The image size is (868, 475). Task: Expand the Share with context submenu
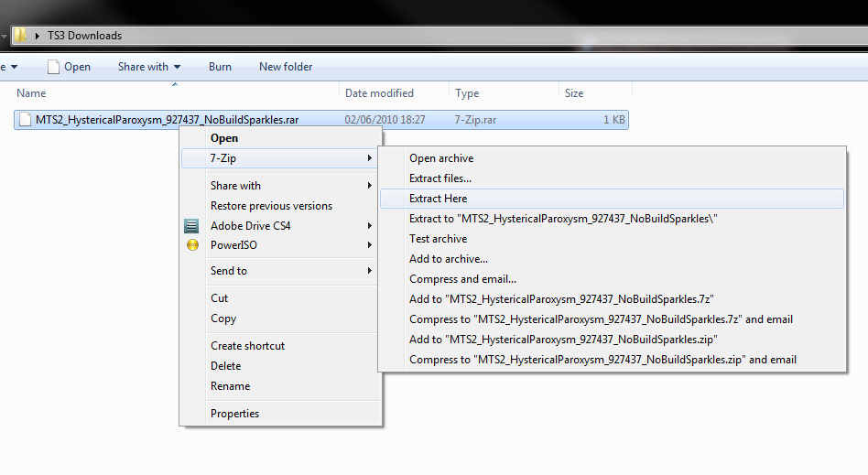[x=369, y=186]
